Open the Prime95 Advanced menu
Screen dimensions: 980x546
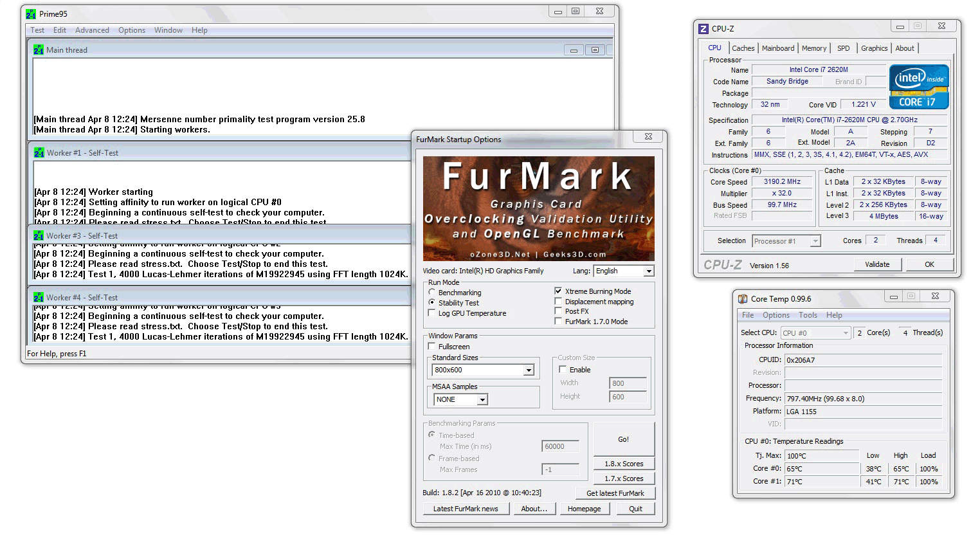click(x=92, y=30)
